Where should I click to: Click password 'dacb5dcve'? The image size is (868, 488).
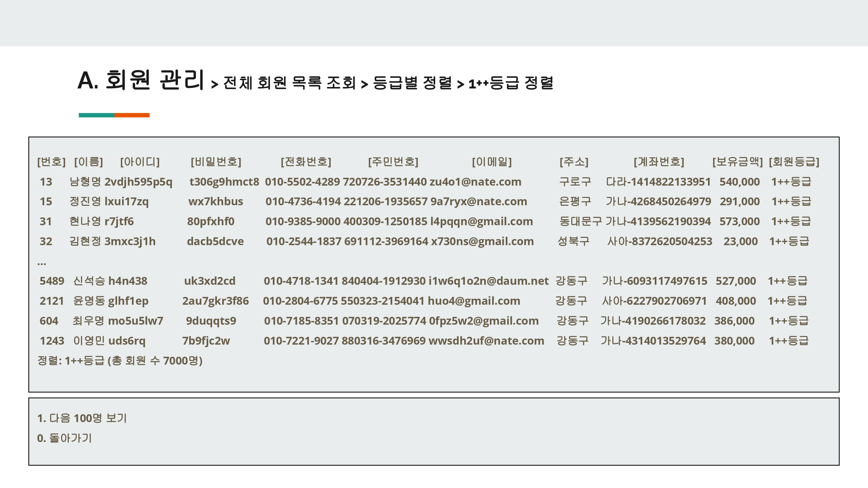215,241
